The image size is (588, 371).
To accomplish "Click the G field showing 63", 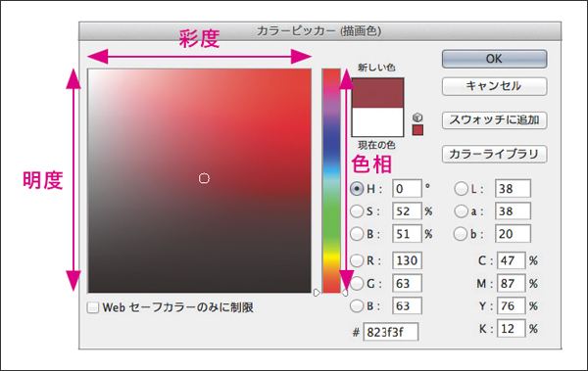I will (x=407, y=283).
